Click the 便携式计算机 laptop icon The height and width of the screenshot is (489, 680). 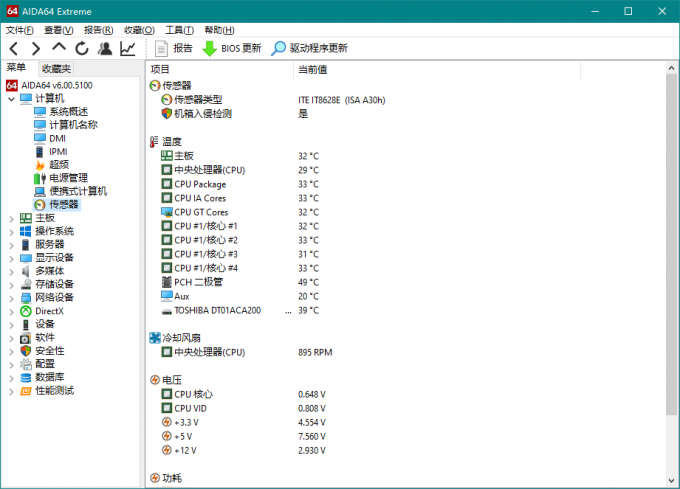click(x=40, y=192)
